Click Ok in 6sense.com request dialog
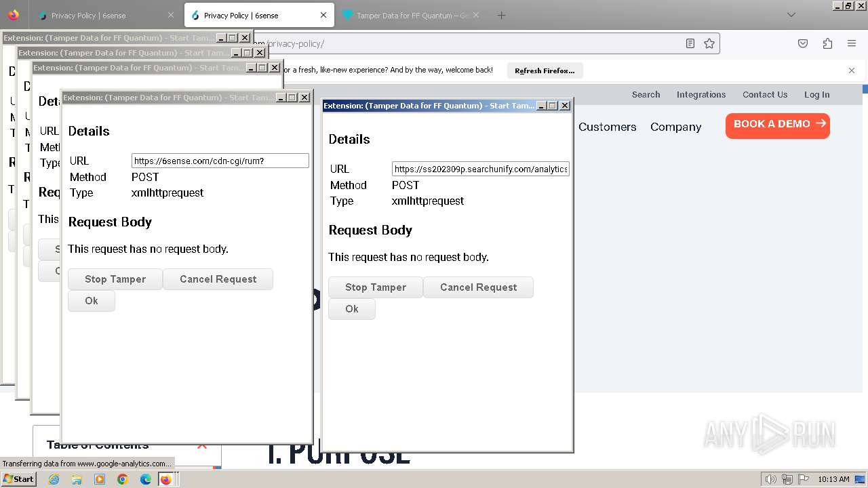Screen dimensions: 868x488 [x=92, y=301]
